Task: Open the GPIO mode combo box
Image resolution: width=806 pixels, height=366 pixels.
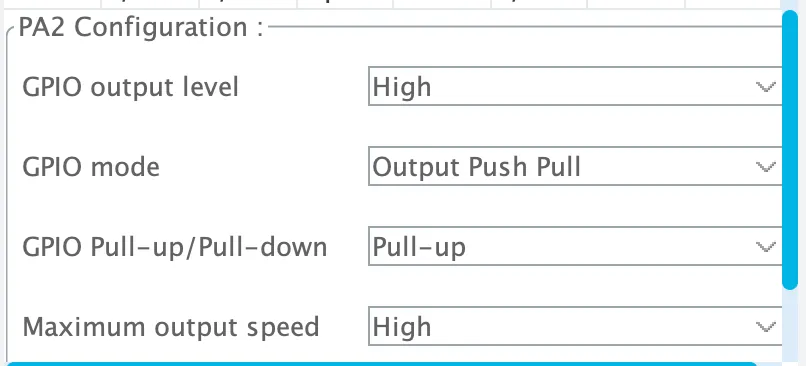Action: click(575, 166)
